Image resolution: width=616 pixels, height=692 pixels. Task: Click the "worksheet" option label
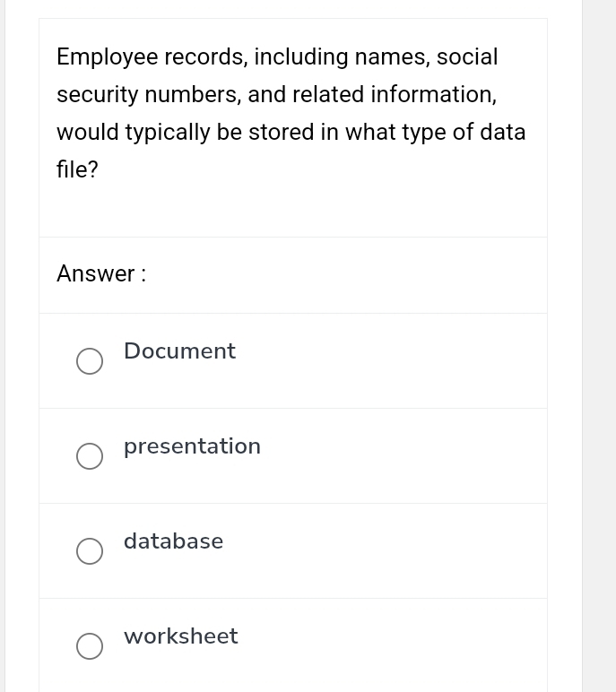[x=180, y=636]
